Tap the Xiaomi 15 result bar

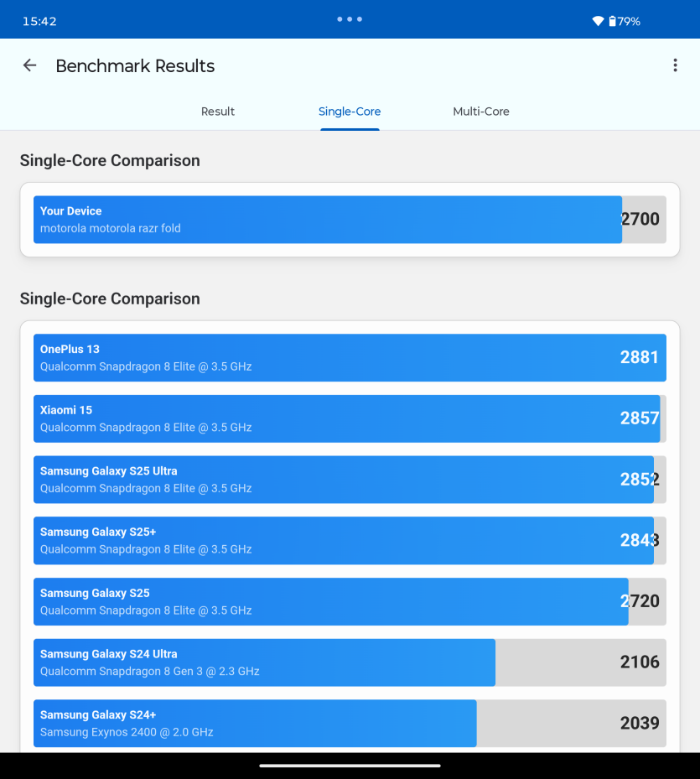click(350, 418)
